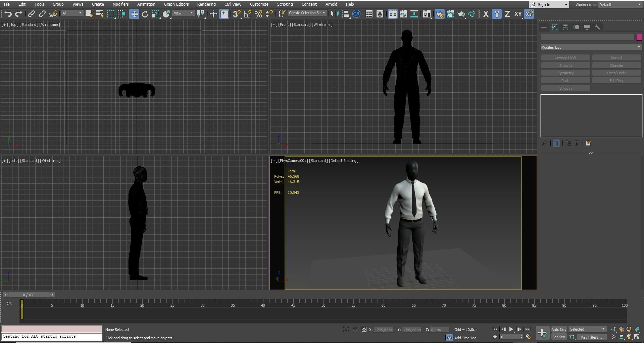
Task: Open the Modifiers menu
Action: [x=120, y=4]
